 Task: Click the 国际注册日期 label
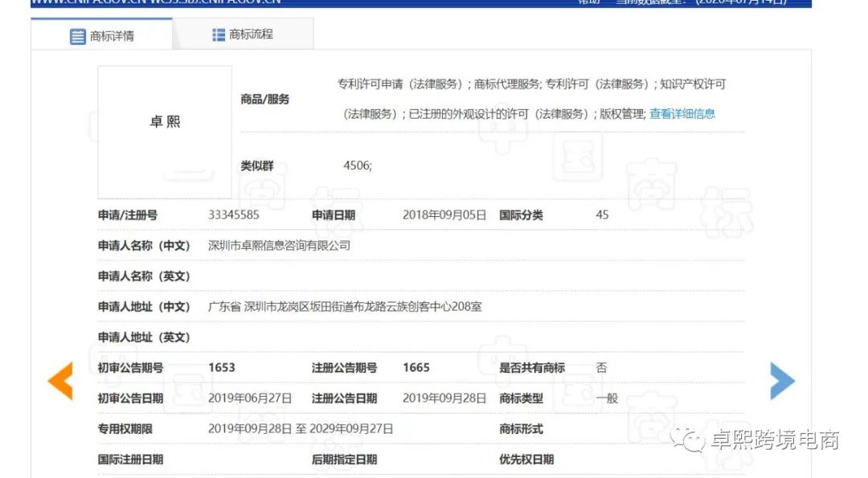coord(131,460)
